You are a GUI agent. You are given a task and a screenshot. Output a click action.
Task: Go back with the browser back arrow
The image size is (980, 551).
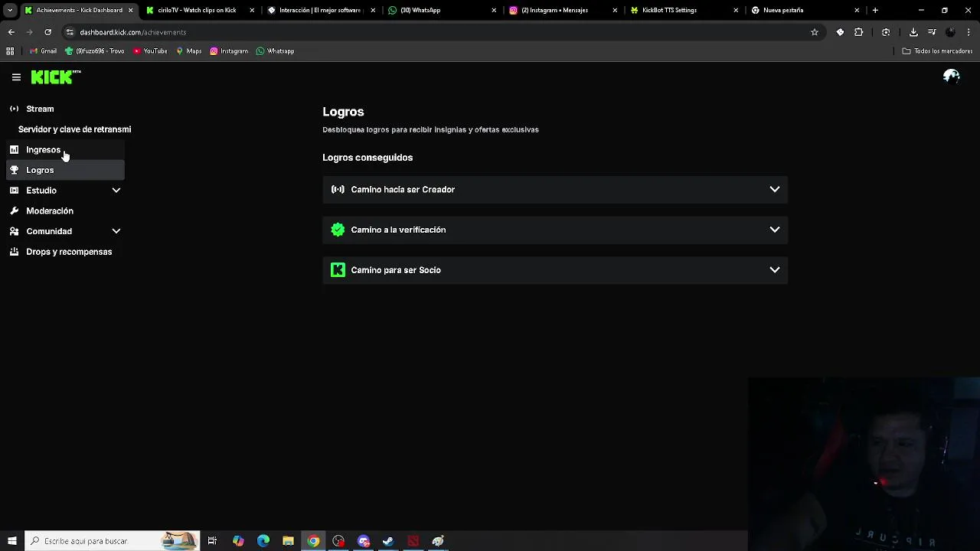tap(11, 32)
